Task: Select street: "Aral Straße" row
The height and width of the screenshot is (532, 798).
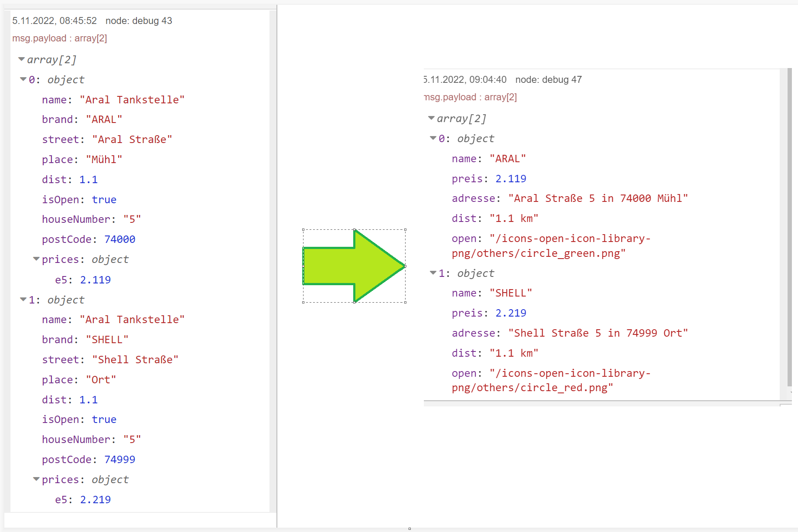Action: (107, 140)
